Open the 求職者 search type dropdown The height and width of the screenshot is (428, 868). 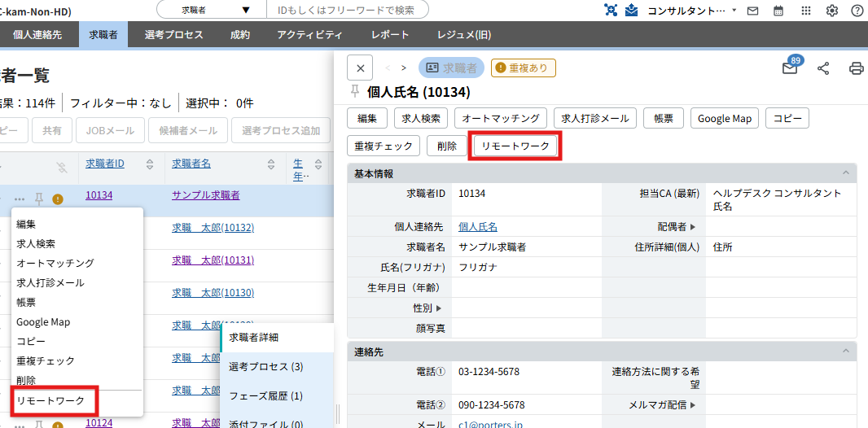pyautogui.click(x=211, y=10)
